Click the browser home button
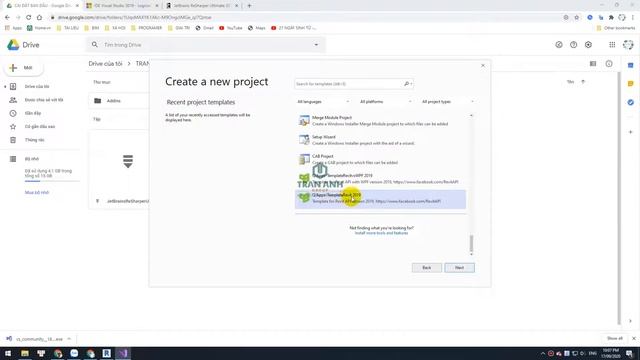This screenshot has width=640, height=360. coord(39,18)
